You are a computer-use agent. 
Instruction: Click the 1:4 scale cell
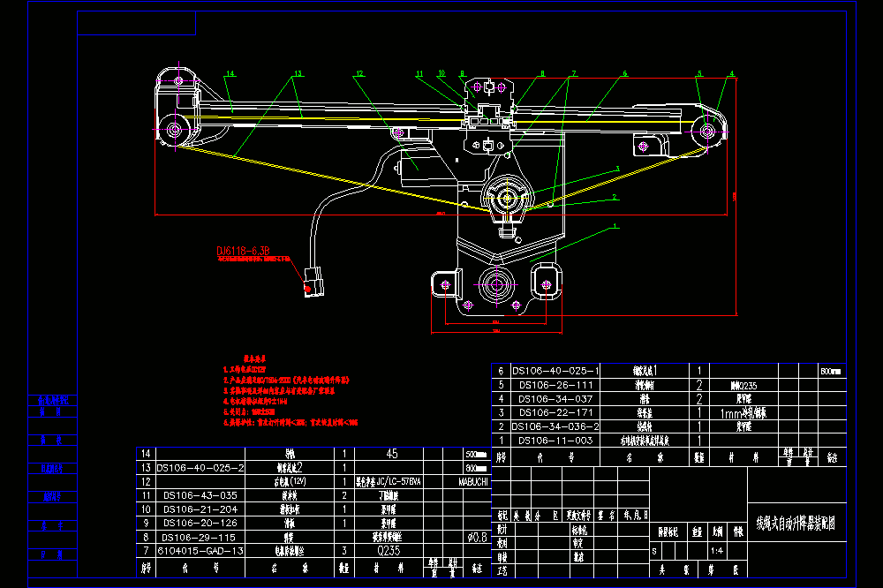pyautogui.click(x=717, y=551)
